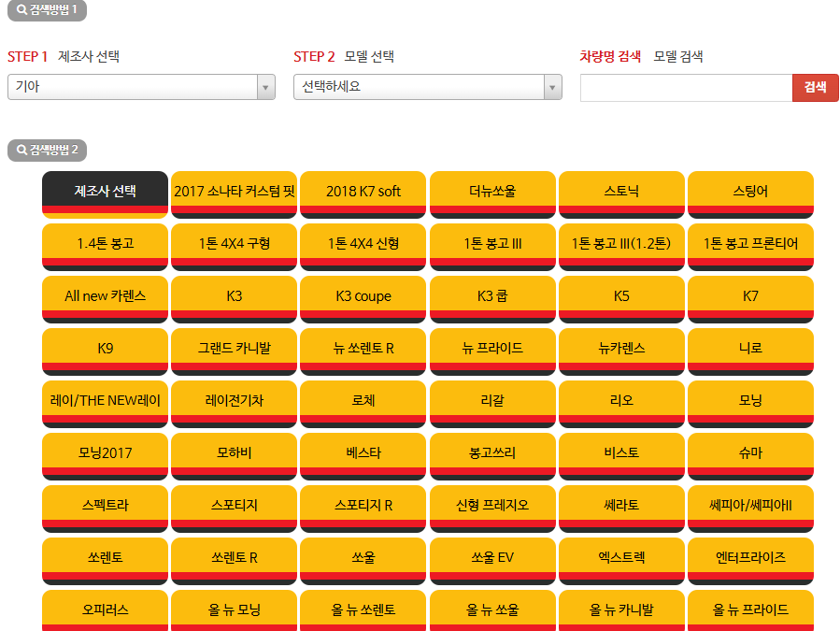This screenshot has width=840, height=631.
Task: Click the 니로 button
Action: tap(750, 351)
